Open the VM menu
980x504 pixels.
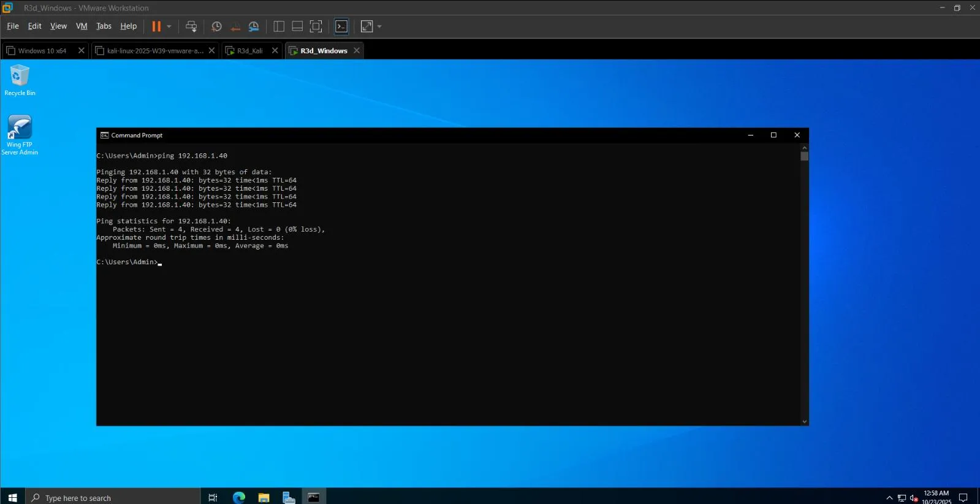82,26
